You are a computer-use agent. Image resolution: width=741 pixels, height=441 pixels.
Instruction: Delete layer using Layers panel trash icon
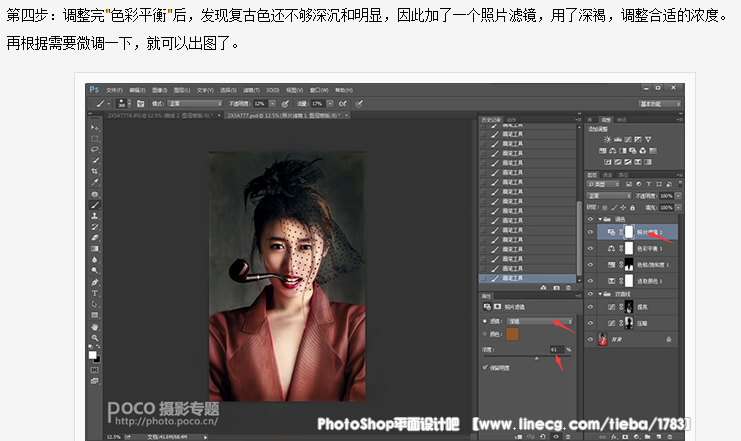[669, 437]
